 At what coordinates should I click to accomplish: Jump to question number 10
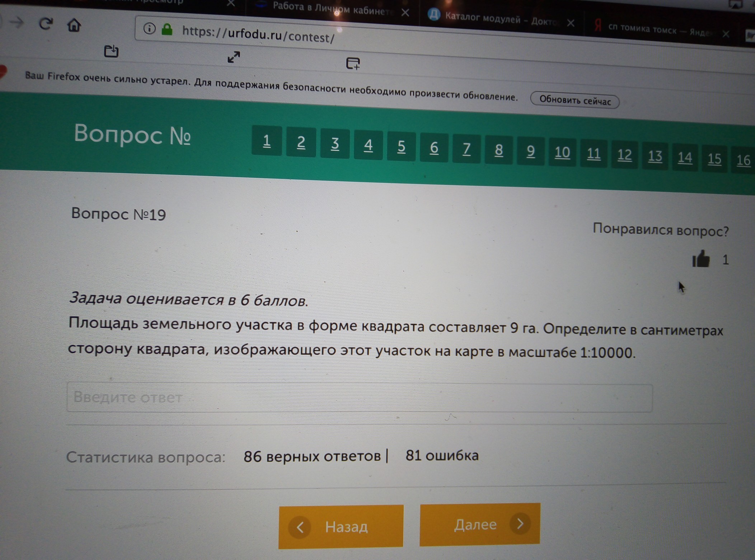562,153
